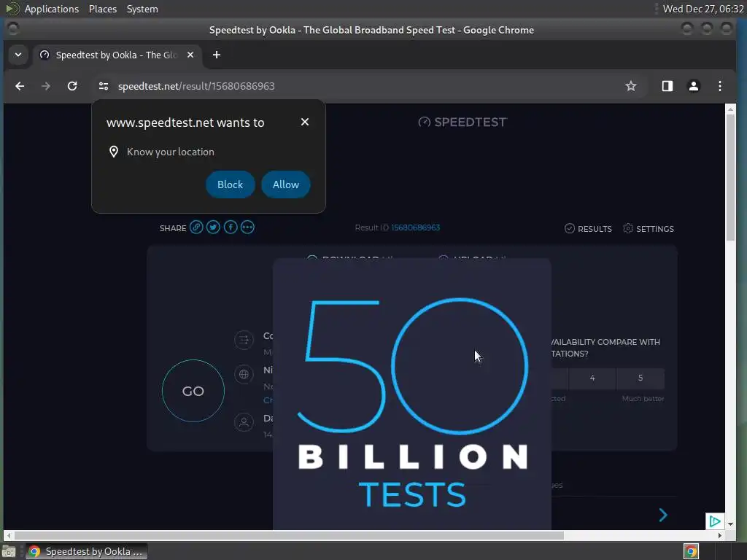747x560 pixels.
Task: Click the vertical scrollbar up arrow
Action: click(730, 109)
